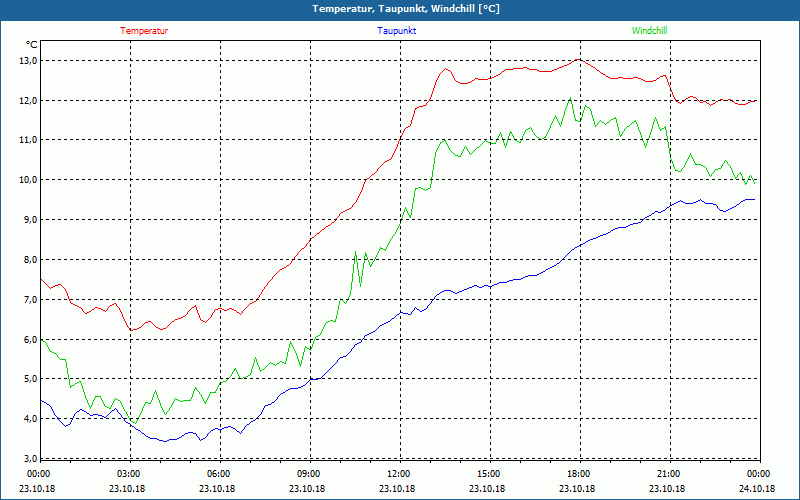
Task: Click the red temperature peak at 18:00
Action: coord(578,60)
